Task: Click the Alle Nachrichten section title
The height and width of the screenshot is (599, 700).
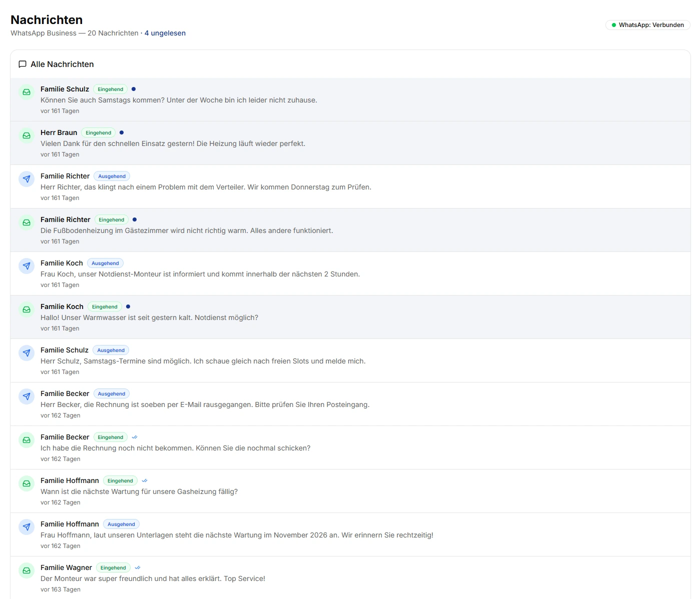Action: coord(62,64)
